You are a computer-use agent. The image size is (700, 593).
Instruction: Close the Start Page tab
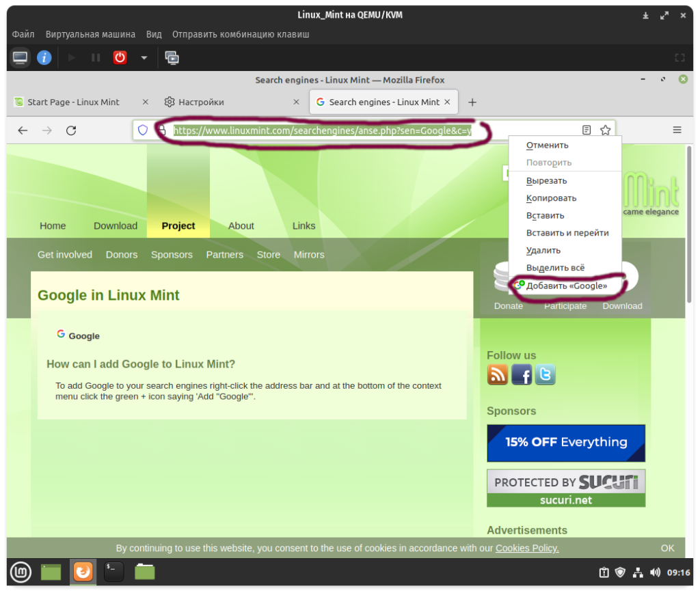145,102
